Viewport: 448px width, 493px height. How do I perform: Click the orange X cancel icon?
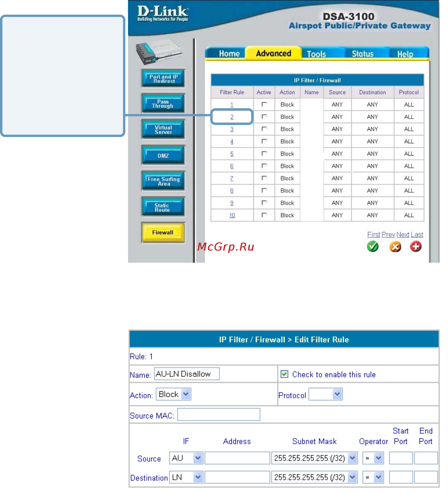(x=395, y=246)
